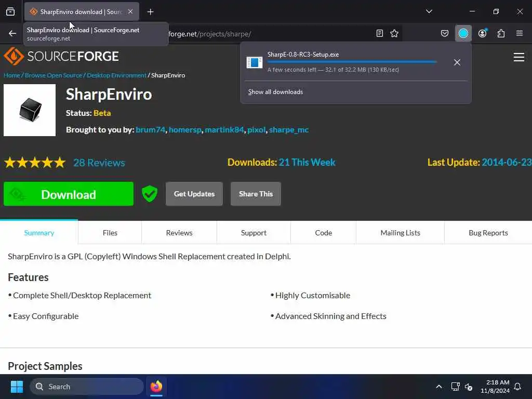Click the Downloads toolbar button with blue circle
Image resolution: width=532 pixels, height=399 pixels.
463,33
